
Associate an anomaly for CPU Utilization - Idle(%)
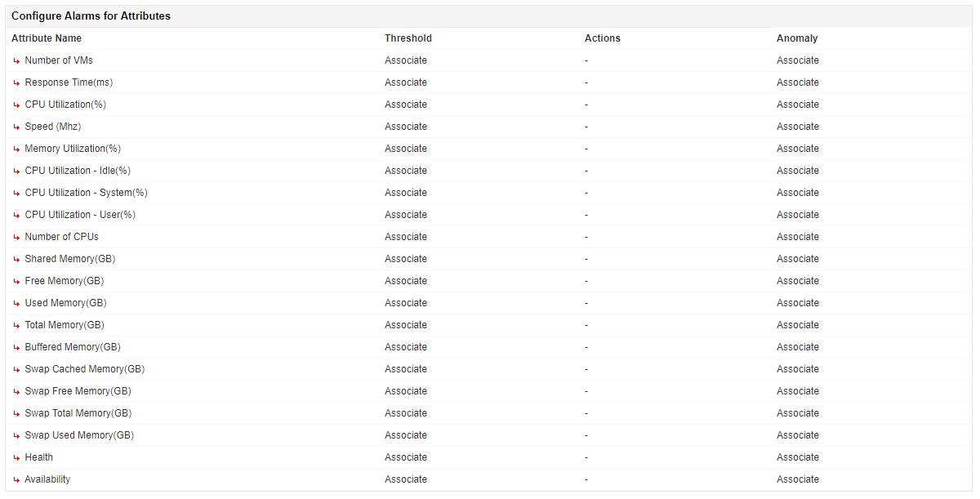[797, 171]
